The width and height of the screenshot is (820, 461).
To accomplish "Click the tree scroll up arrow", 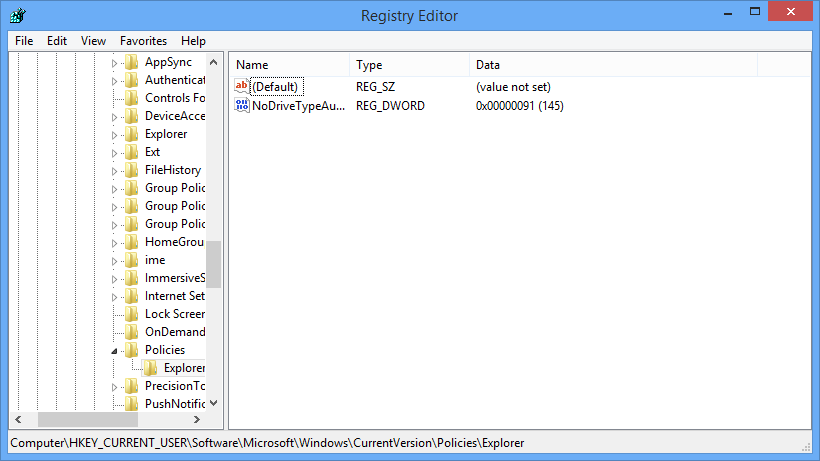I will coord(213,62).
